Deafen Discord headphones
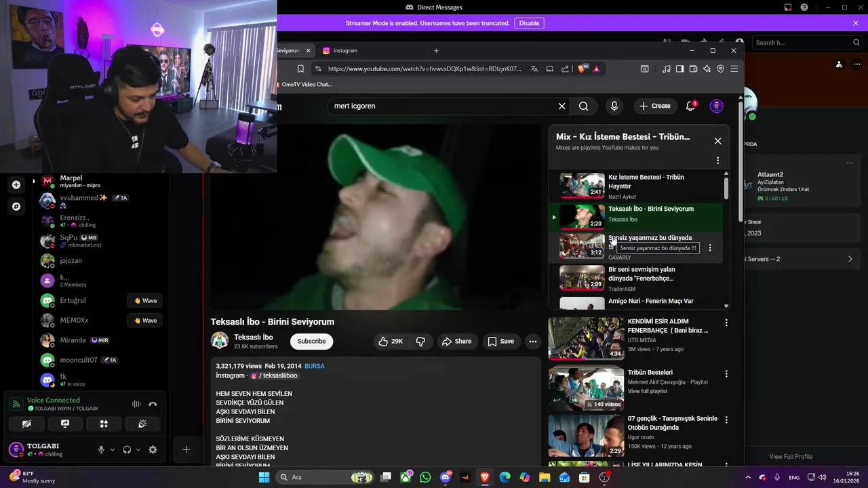Viewport: 868px width, 488px height. pos(127,449)
